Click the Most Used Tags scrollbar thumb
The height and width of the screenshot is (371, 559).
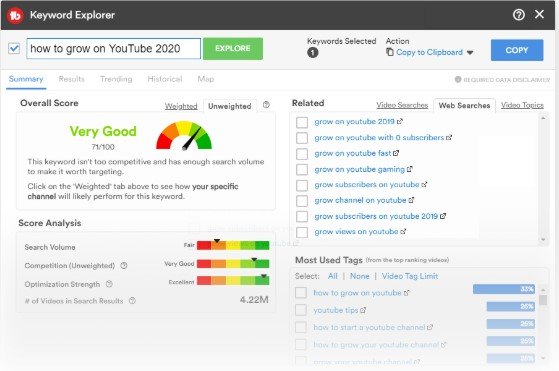543,300
